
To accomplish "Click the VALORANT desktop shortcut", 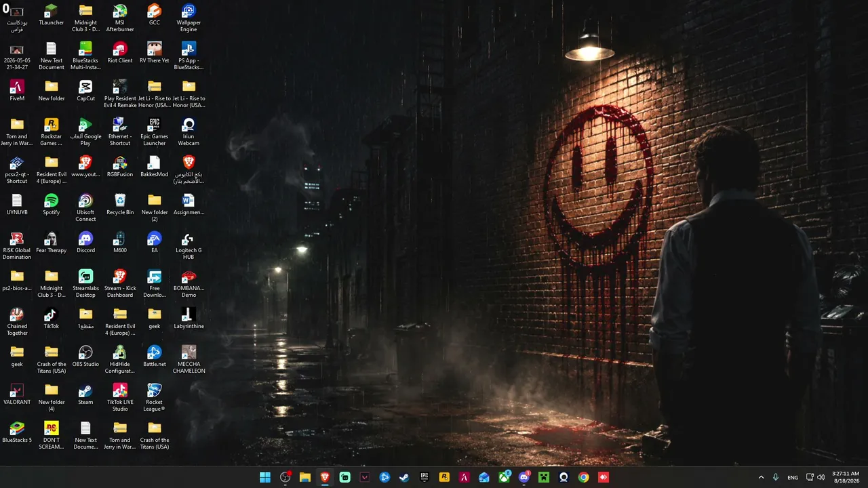I will [17, 394].
